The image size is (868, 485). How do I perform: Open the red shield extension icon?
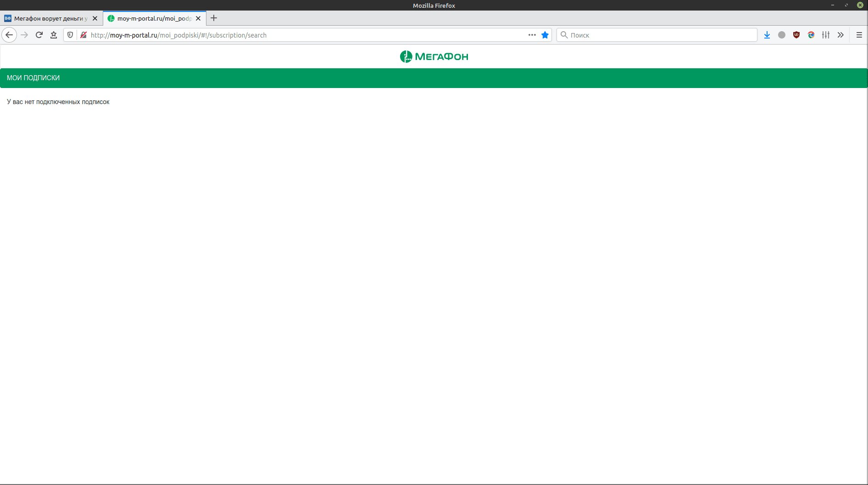click(796, 35)
